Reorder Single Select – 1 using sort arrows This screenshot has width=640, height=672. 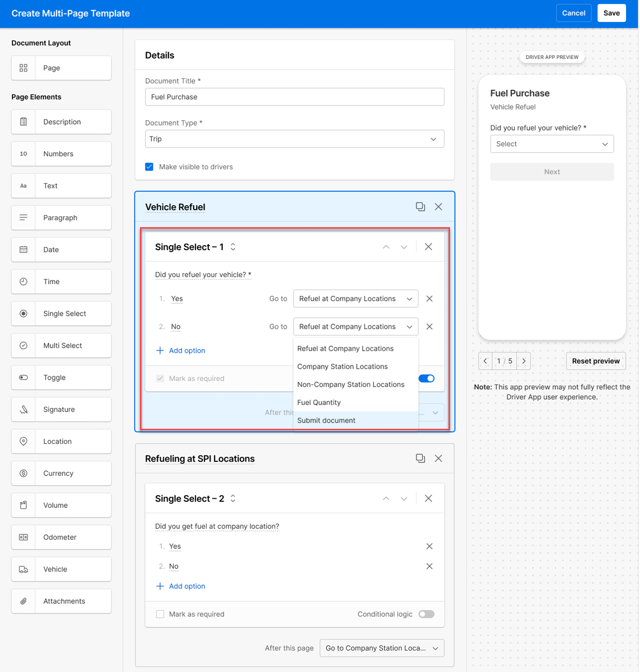click(x=233, y=247)
